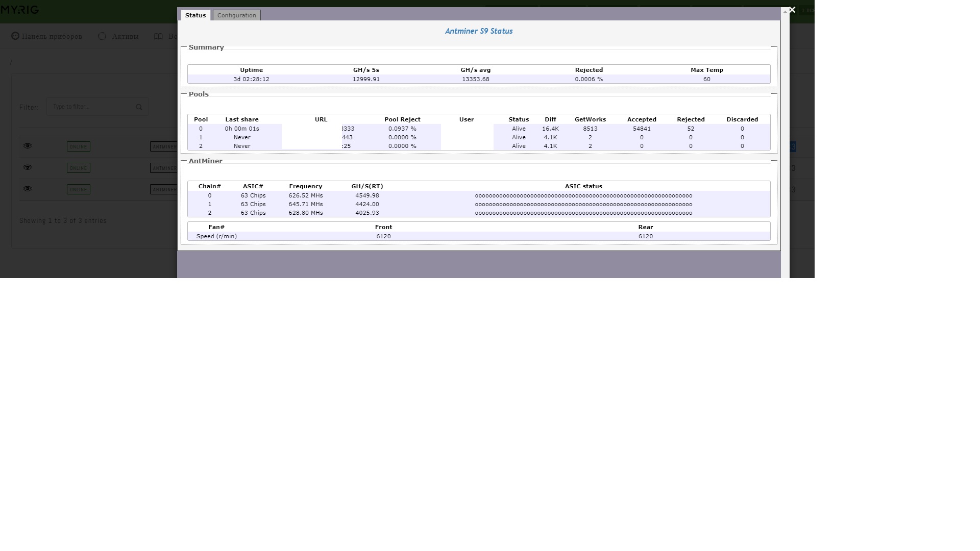Toggle the eye icon in the third device row
980x551 pixels.
pyautogui.click(x=28, y=189)
